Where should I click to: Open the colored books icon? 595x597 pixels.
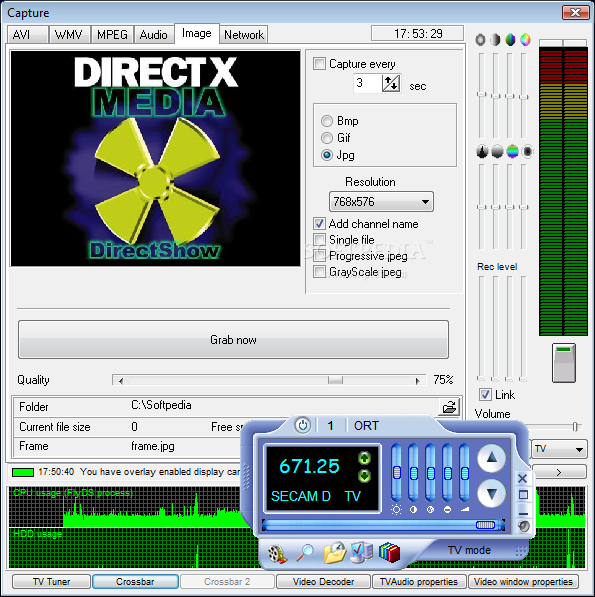pyautogui.click(x=389, y=552)
